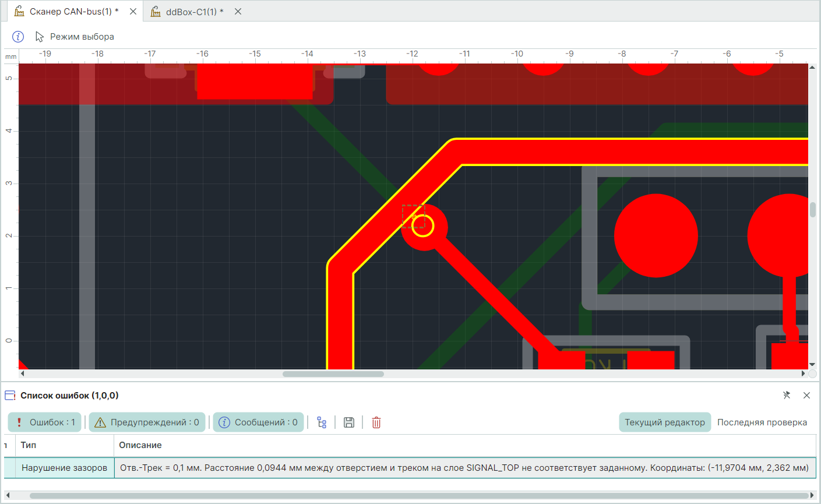Save the error list with the floppy icon
This screenshot has width=821, height=504.
pyautogui.click(x=349, y=422)
